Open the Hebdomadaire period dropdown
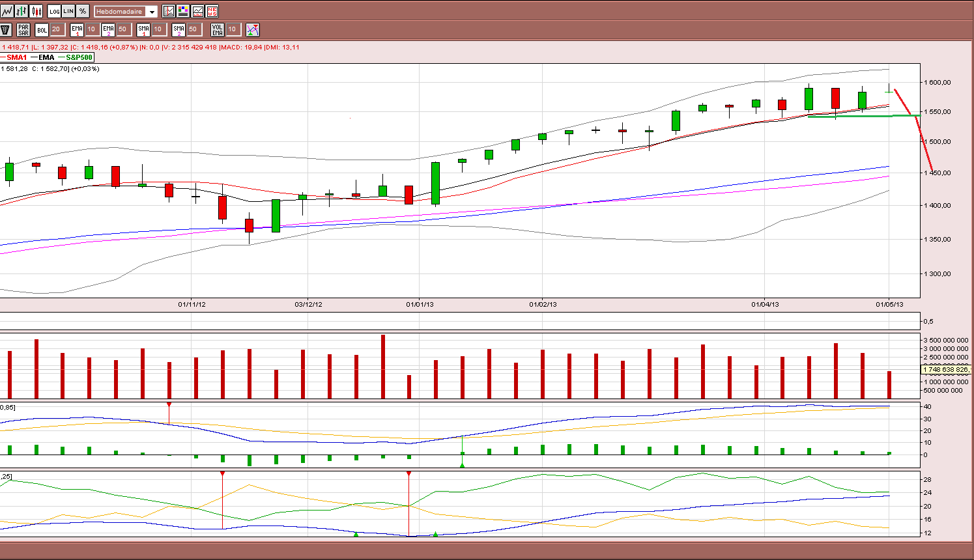 [126, 12]
